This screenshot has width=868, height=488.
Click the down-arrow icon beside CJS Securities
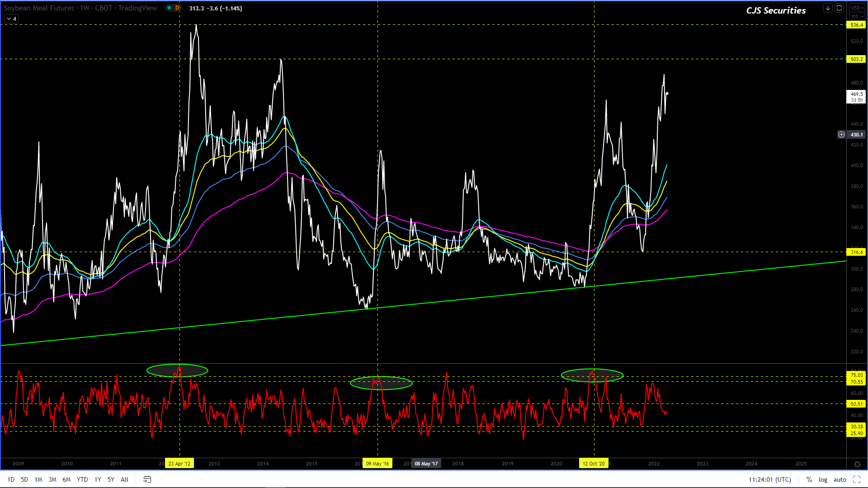tap(828, 8)
